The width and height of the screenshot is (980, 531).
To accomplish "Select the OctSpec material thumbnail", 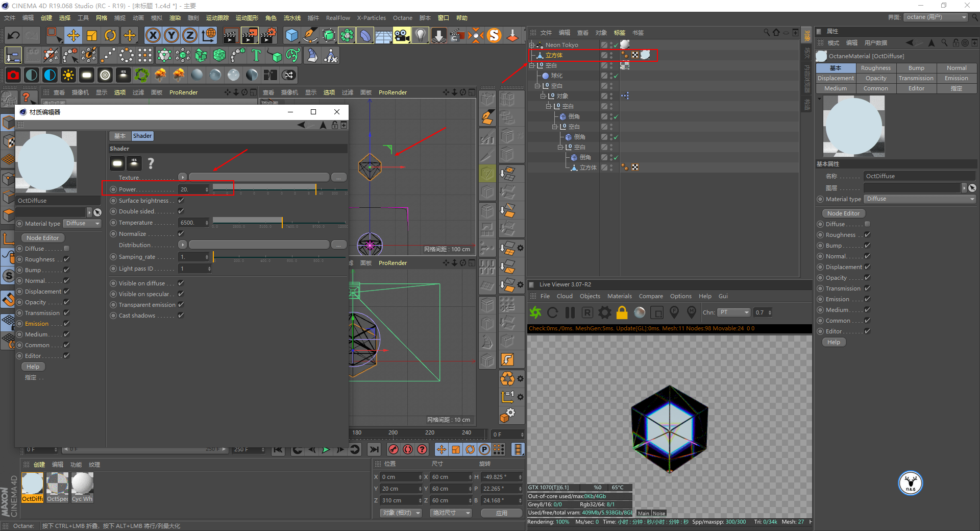I will click(57, 487).
